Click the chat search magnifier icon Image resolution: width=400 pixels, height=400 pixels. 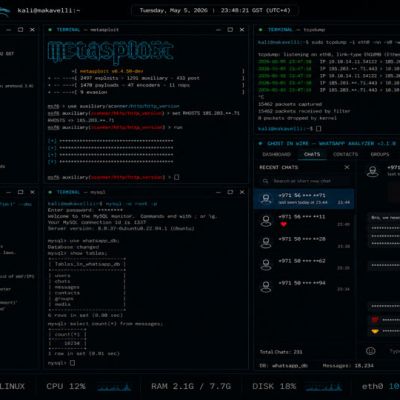tap(265, 181)
